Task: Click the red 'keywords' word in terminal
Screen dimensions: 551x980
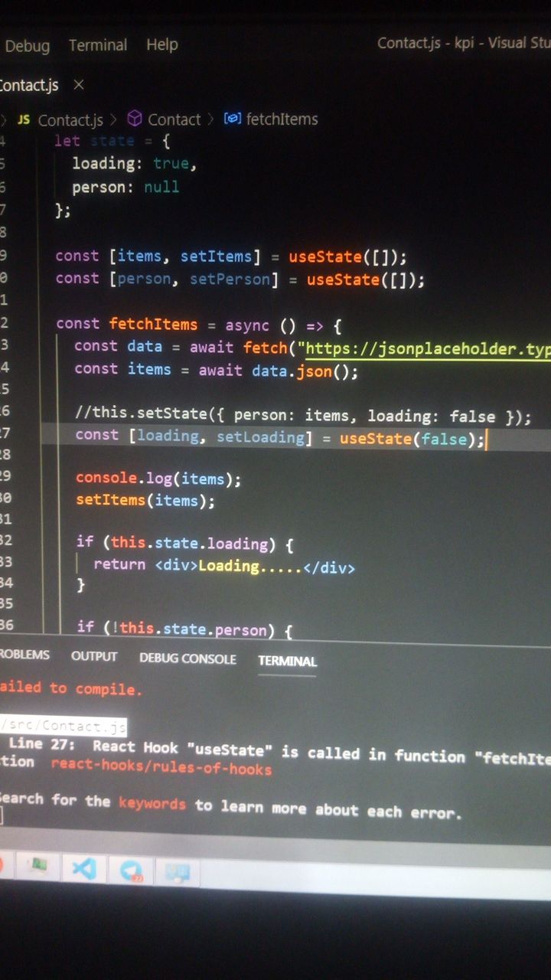Action: pos(152,803)
